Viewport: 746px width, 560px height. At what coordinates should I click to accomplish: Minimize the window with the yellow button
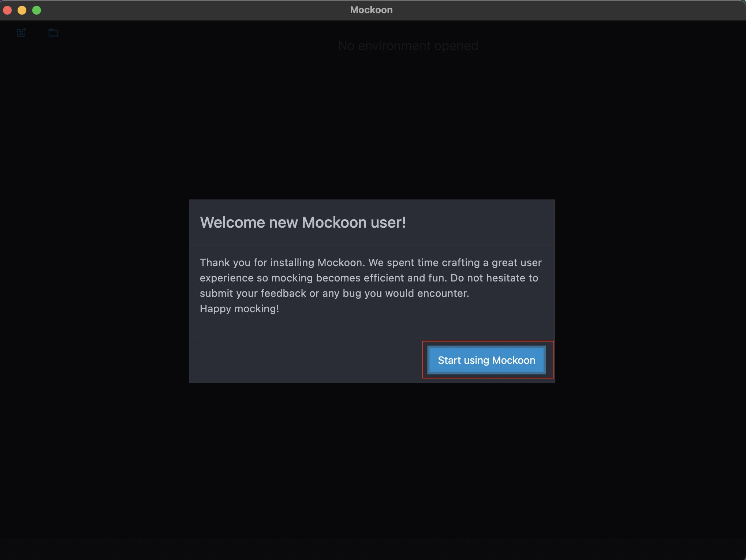click(22, 10)
